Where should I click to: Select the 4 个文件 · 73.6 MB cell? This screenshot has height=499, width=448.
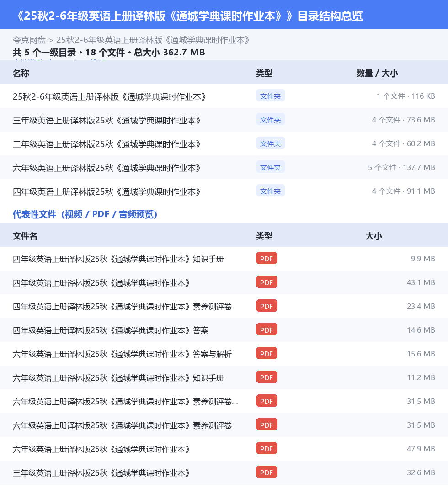pyautogui.click(x=403, y=120)
